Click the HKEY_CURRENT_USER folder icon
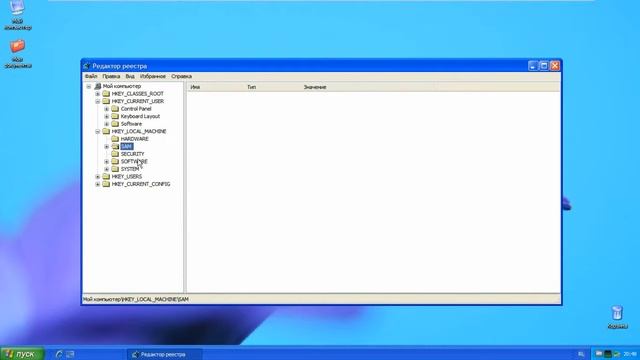Image resolution: width=640 pixels, height=360 pixels. [106, 101]
